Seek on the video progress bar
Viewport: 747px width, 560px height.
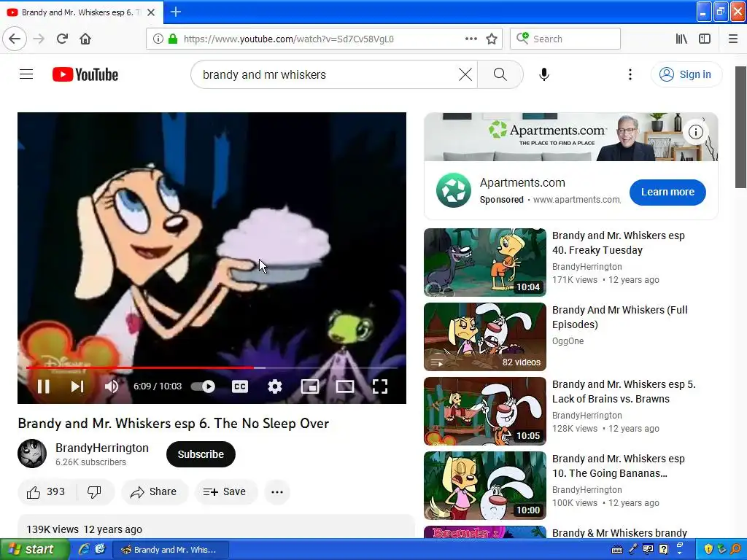pyautogui.click(x=212, y=367)
